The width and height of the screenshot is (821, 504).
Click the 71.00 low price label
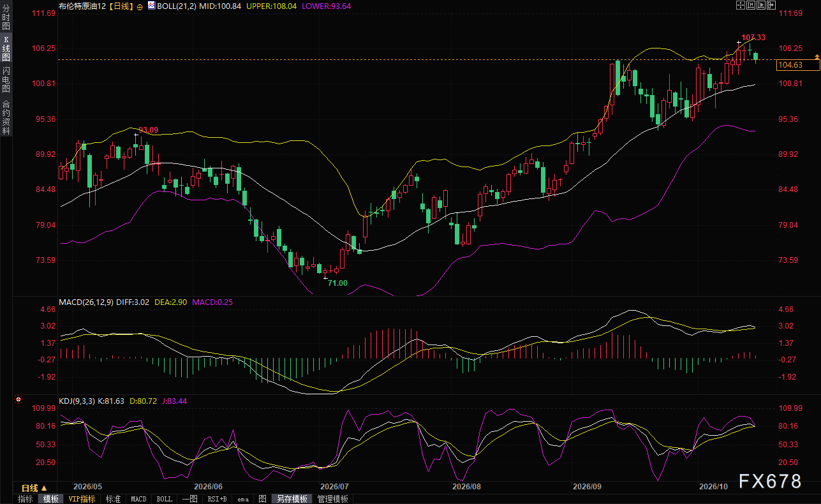(337, 283)
